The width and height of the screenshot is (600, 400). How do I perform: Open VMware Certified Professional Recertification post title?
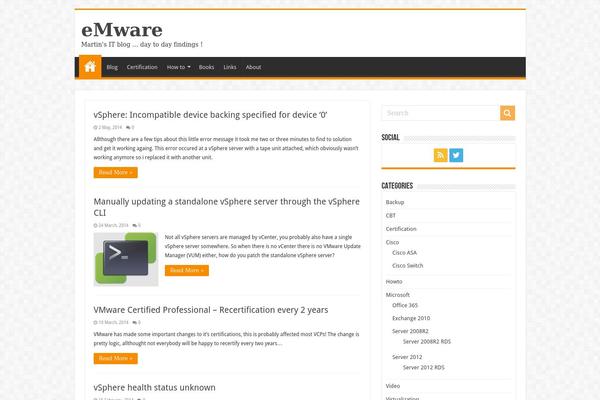[211, 310]
